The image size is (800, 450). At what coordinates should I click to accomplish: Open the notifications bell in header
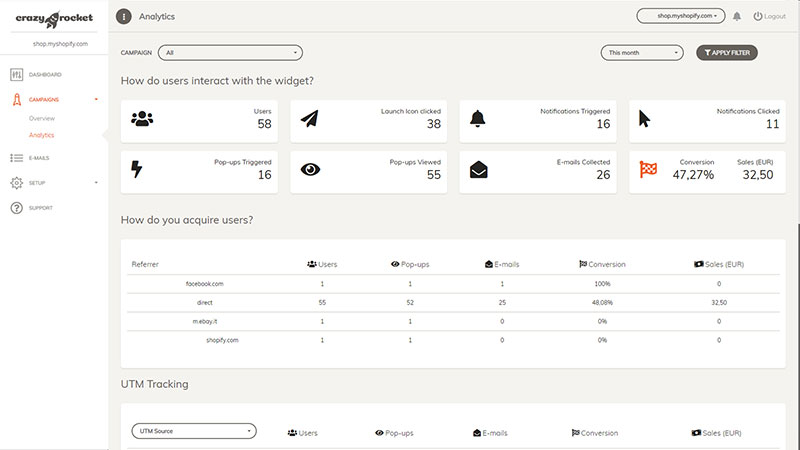point(737,16)
